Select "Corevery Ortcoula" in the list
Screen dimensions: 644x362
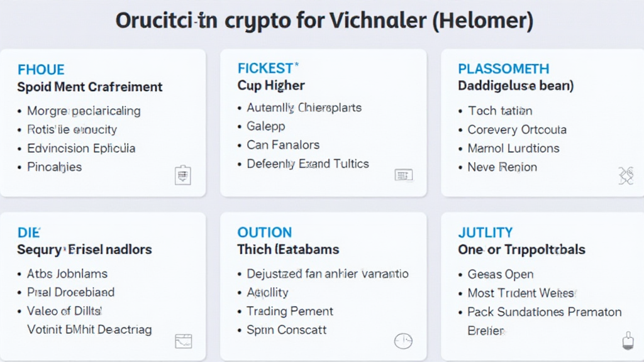point(517,129)
